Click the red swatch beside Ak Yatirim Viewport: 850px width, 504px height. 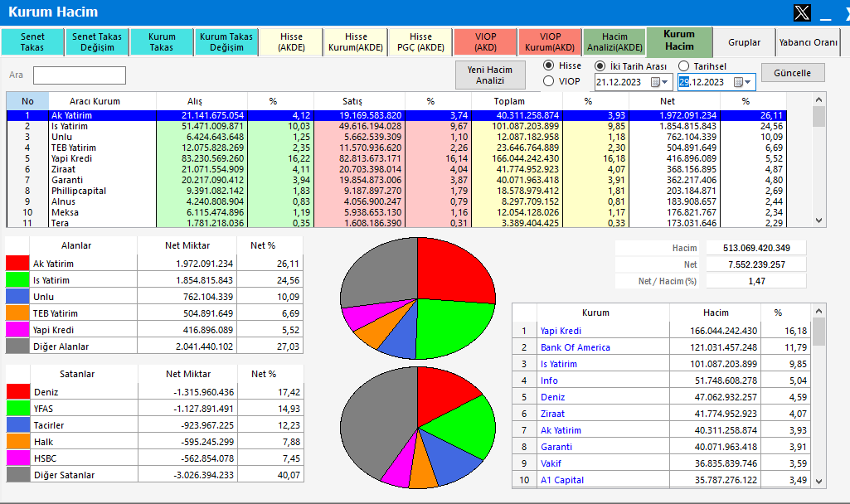coord(17,264)
